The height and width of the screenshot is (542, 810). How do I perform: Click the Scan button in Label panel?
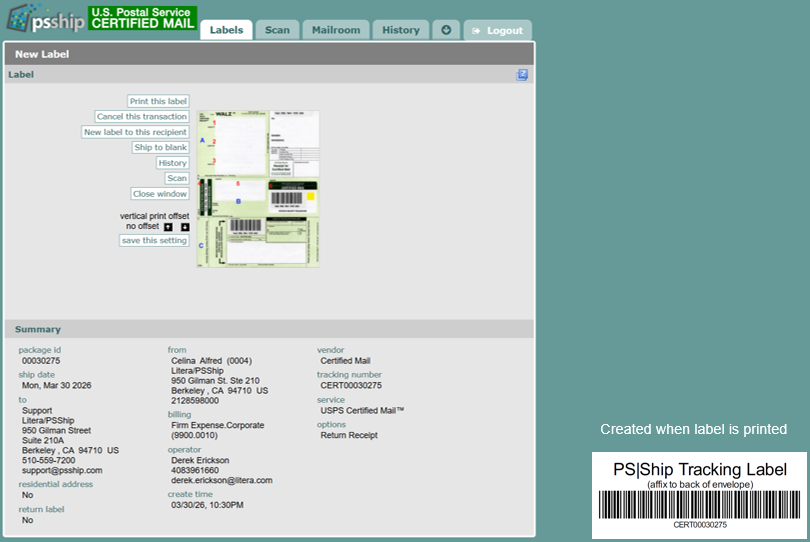(177, 178)
